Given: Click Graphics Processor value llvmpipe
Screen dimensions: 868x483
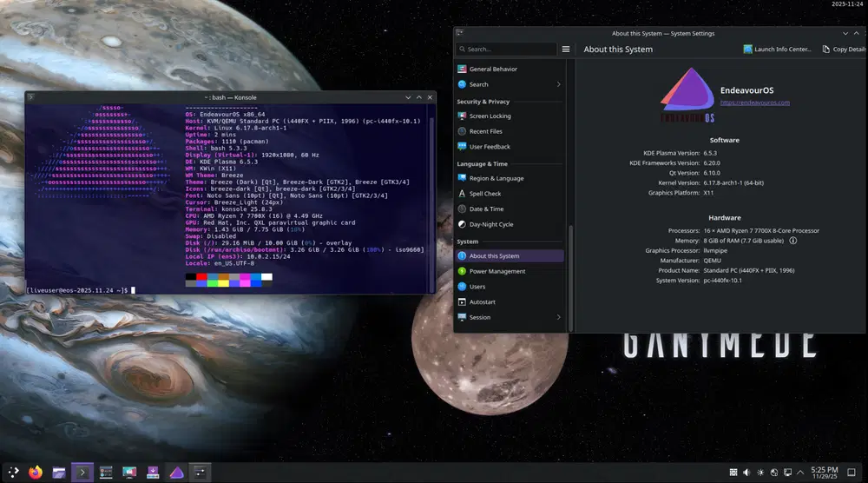Looking at the screenshot, I should click(x=715, y=251).
